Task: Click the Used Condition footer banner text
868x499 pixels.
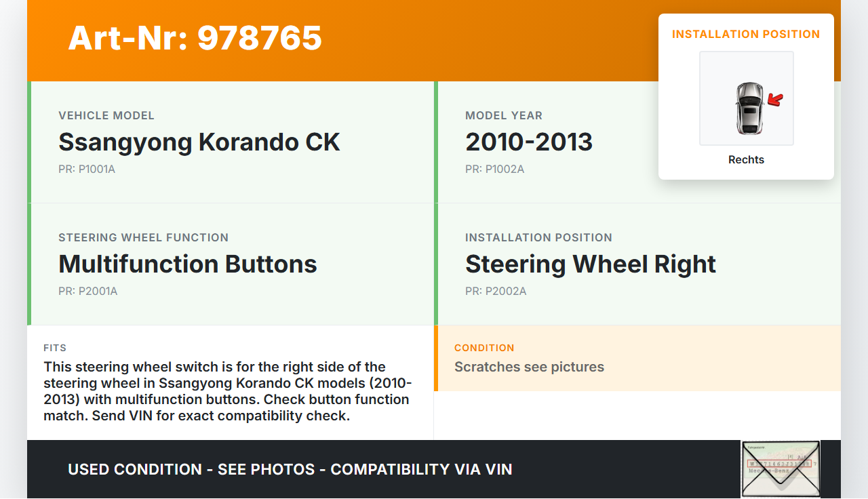Action: point(290,469)
